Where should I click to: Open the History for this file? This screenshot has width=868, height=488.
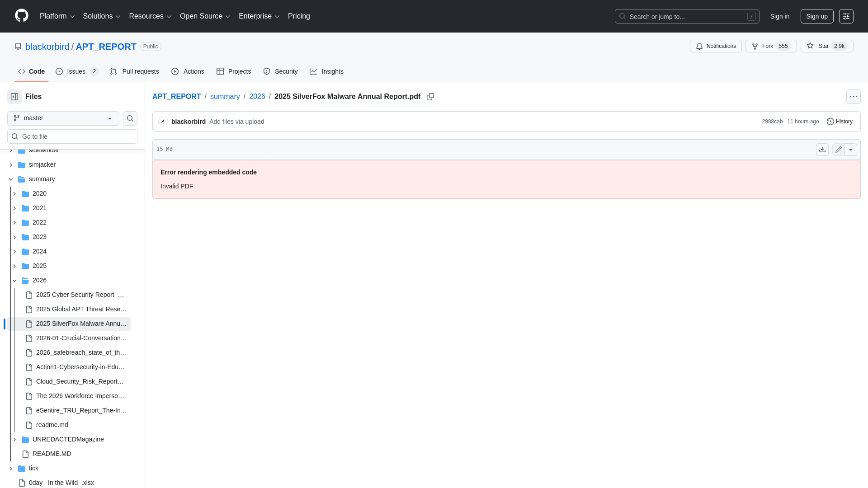(x=840, y=122)
